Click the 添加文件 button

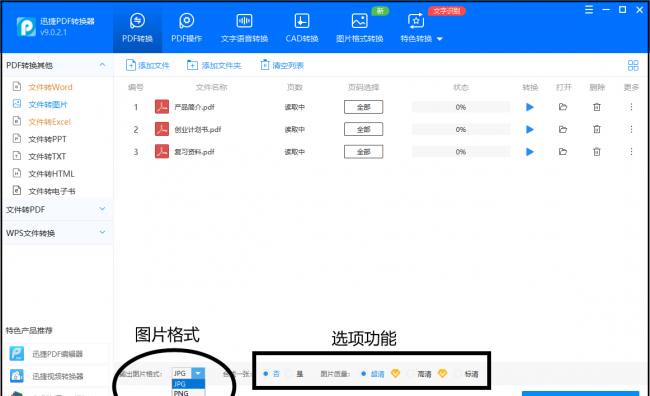coord(148,65)
